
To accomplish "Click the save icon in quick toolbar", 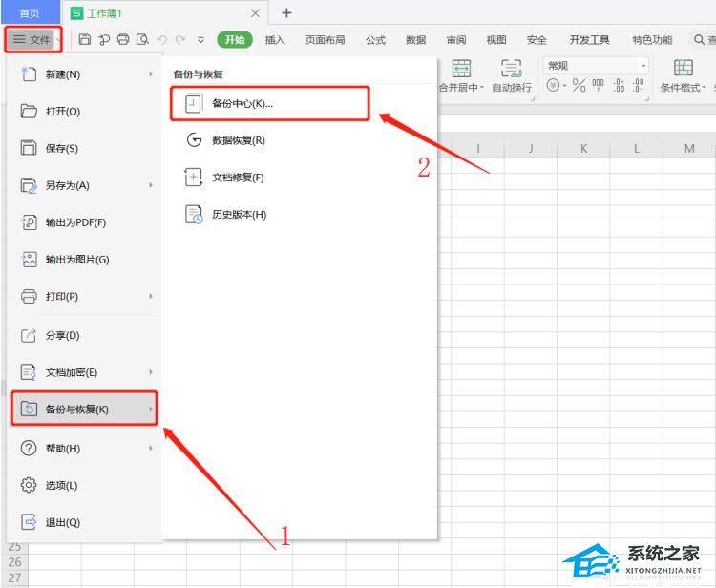I will coord(84,40).
